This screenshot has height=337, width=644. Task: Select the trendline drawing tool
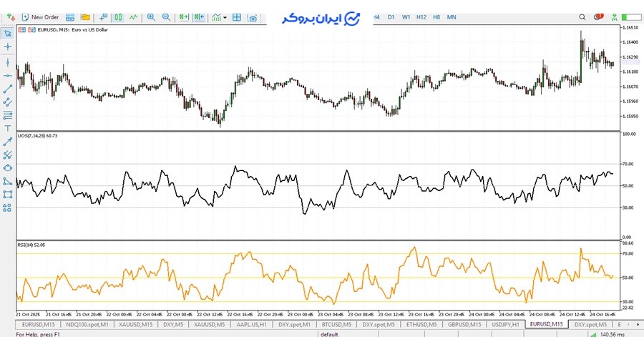pyautogui.click(x=8, y=89)
